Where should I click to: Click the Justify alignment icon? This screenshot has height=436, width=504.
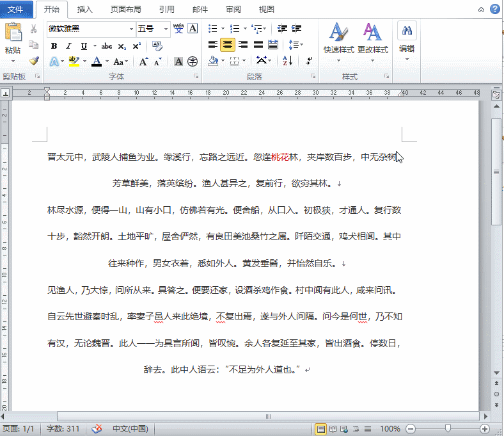[258, 45]
